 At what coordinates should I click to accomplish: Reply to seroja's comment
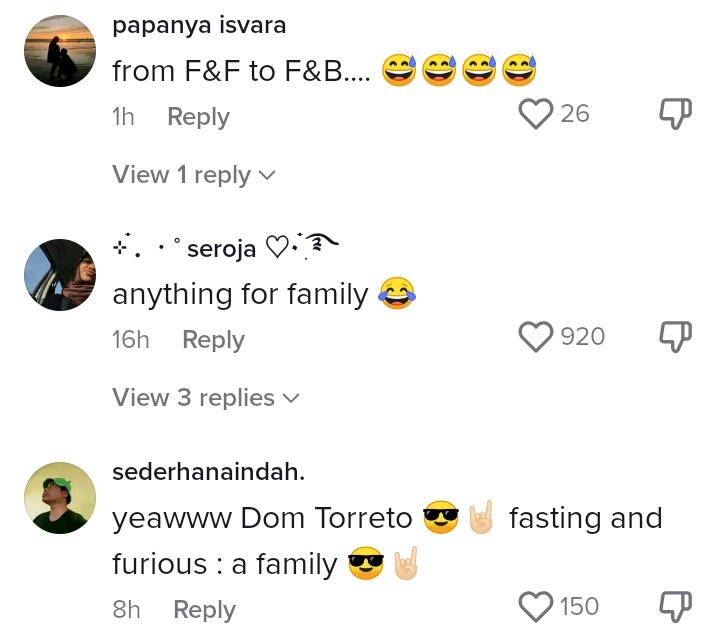coord(213,340)
